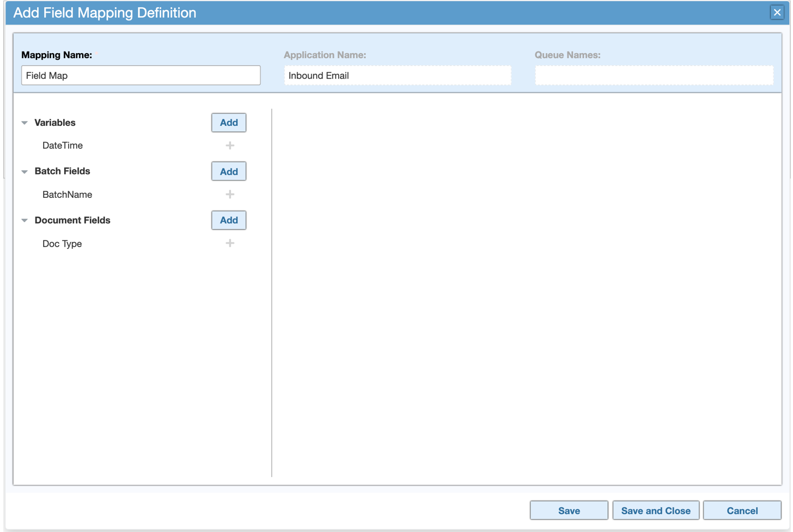This screenshot has width=793, height=532.
Task: Click Save and Close
Action: tap(656, 510)
